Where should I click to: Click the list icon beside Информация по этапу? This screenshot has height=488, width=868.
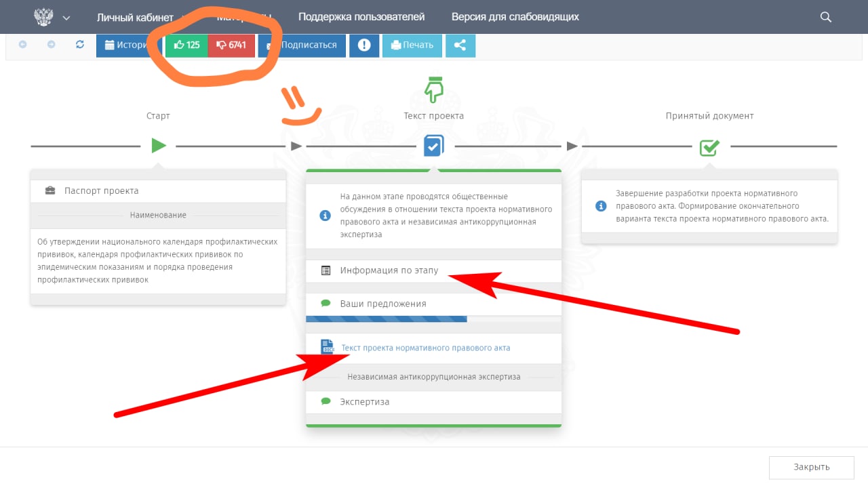pos(325,270)
